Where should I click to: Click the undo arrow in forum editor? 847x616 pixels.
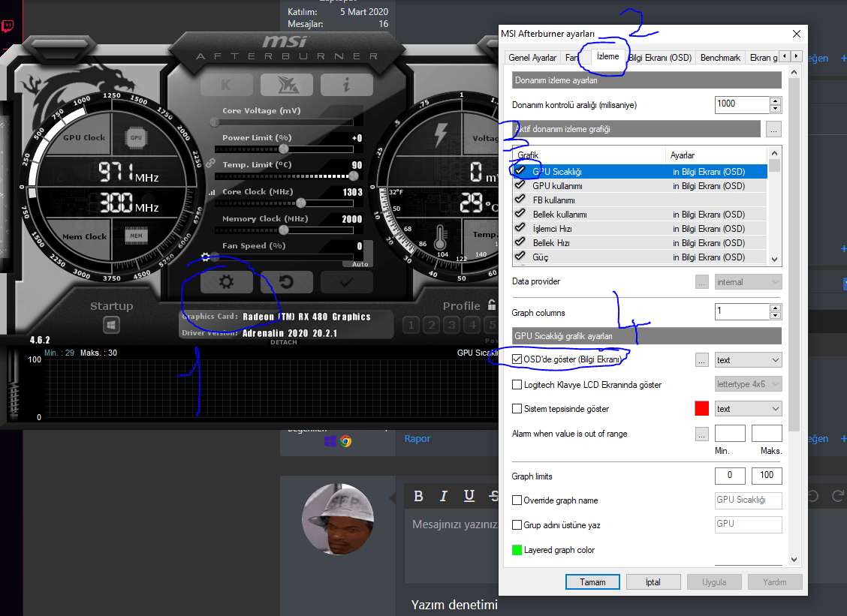click(812, 496)
